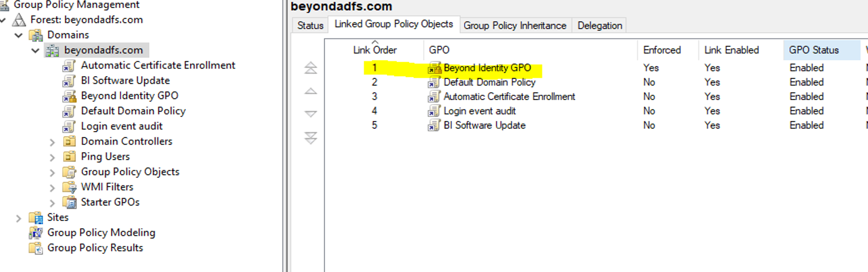
Task: Click the Domain Controllers OU icon
Action: tap(70, 141)
